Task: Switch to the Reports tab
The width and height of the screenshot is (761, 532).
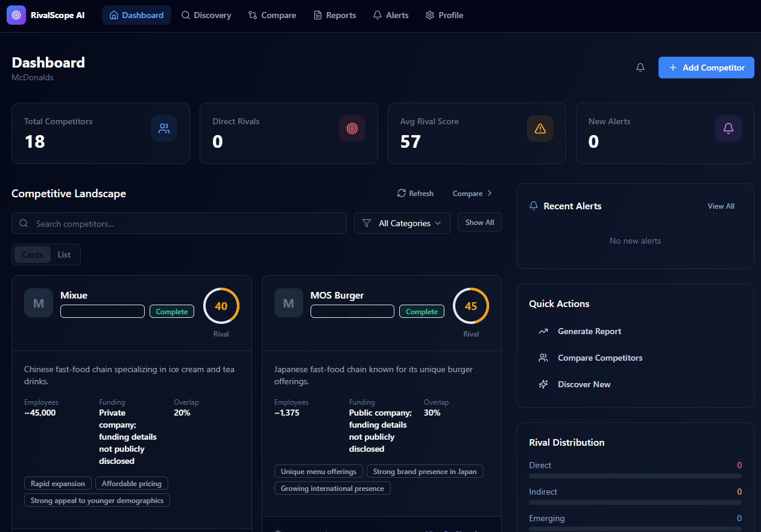Action: pyautogui.click(x=335, y=15)
